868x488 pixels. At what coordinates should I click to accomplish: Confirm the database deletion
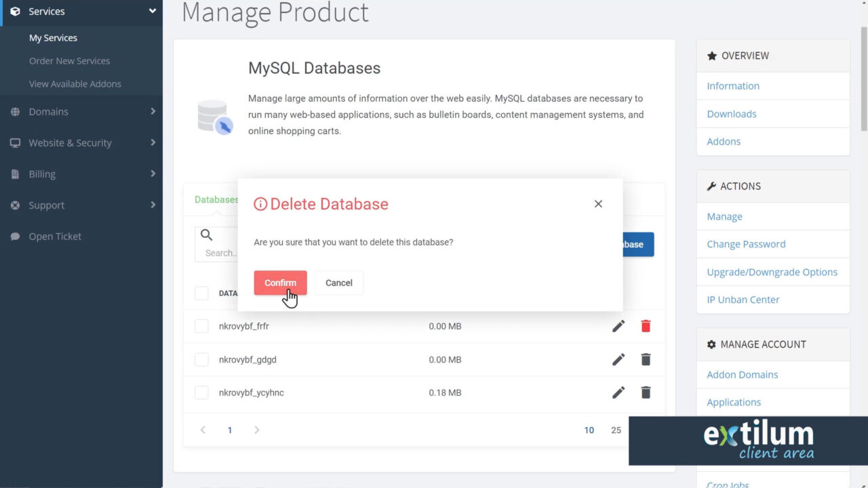(280, 283)
